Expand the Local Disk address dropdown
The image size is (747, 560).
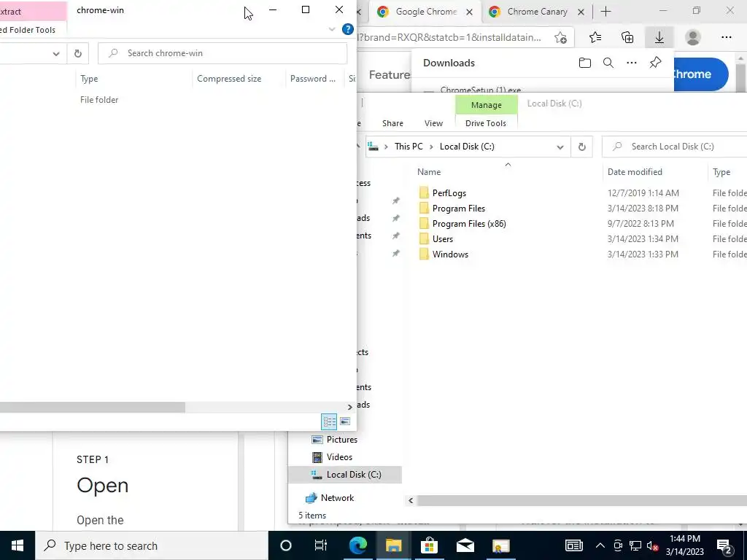(x=560, y=147)
